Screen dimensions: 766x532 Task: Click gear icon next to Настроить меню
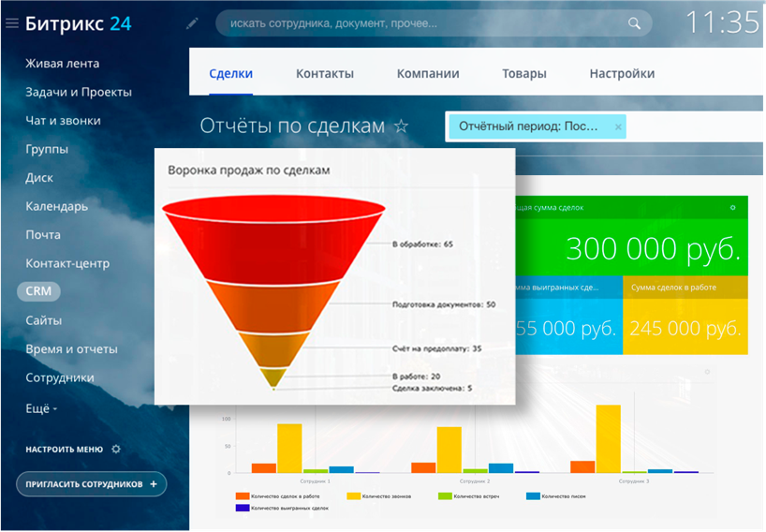click(116, 449)
